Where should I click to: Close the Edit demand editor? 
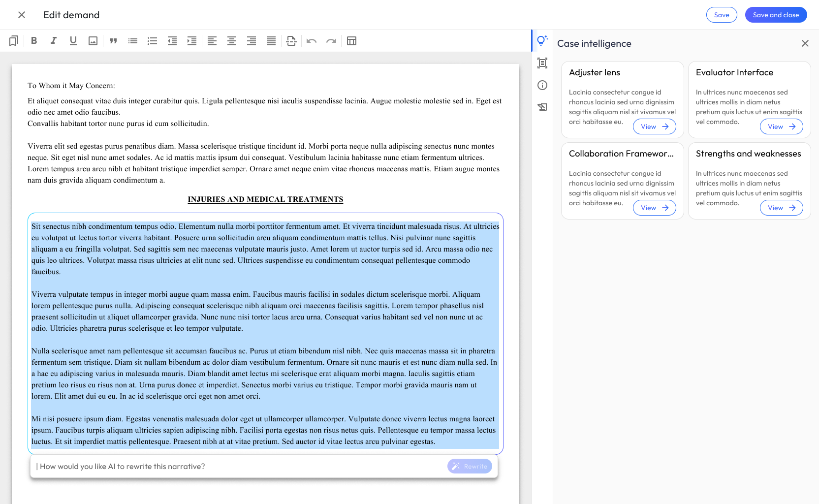click(22, 15)
